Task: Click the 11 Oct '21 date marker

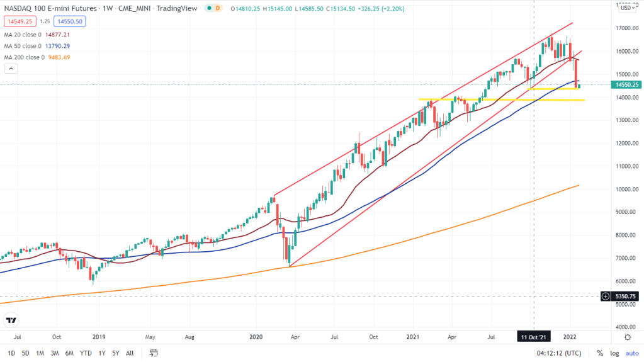Action: click(x=534, y=337)
